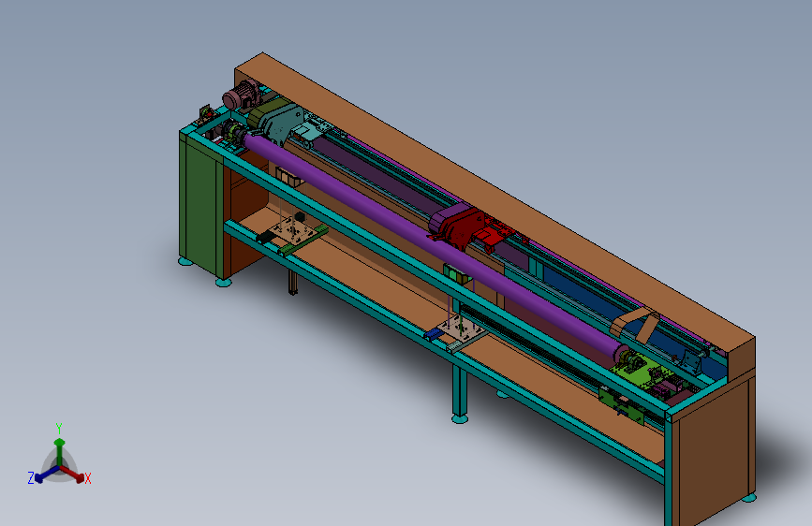Select the red carriage assembly on the rail
Screen dimensions: 812x526
(471, 228)
